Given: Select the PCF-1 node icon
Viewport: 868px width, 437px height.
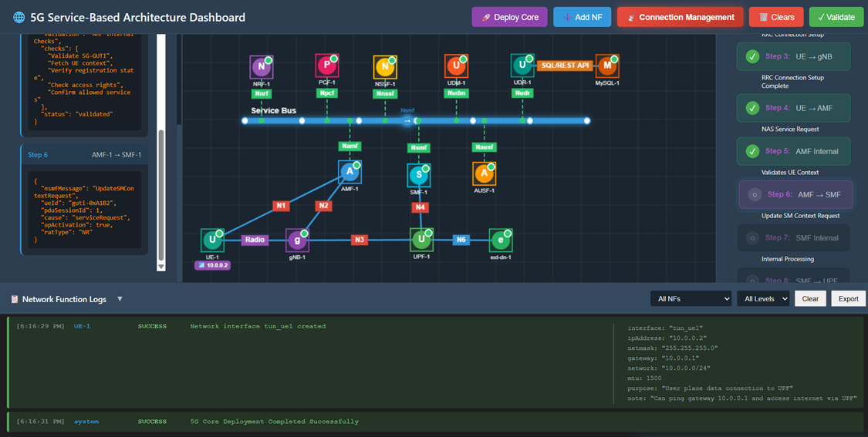Looking at the screenshot, I should click(326, 66).
